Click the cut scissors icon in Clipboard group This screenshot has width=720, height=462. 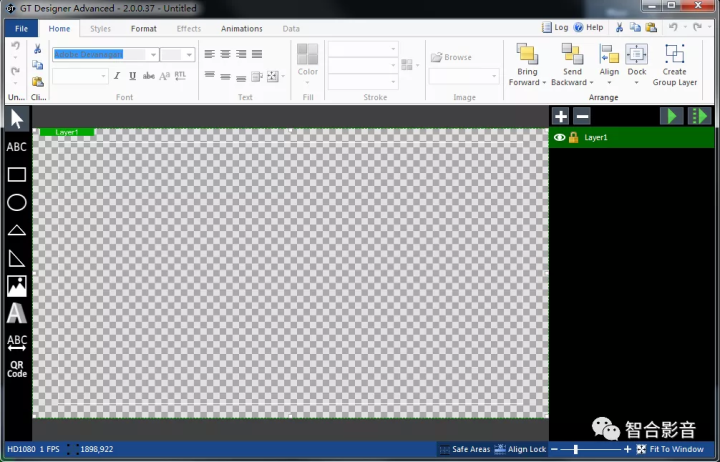click(x=38, y=49)
